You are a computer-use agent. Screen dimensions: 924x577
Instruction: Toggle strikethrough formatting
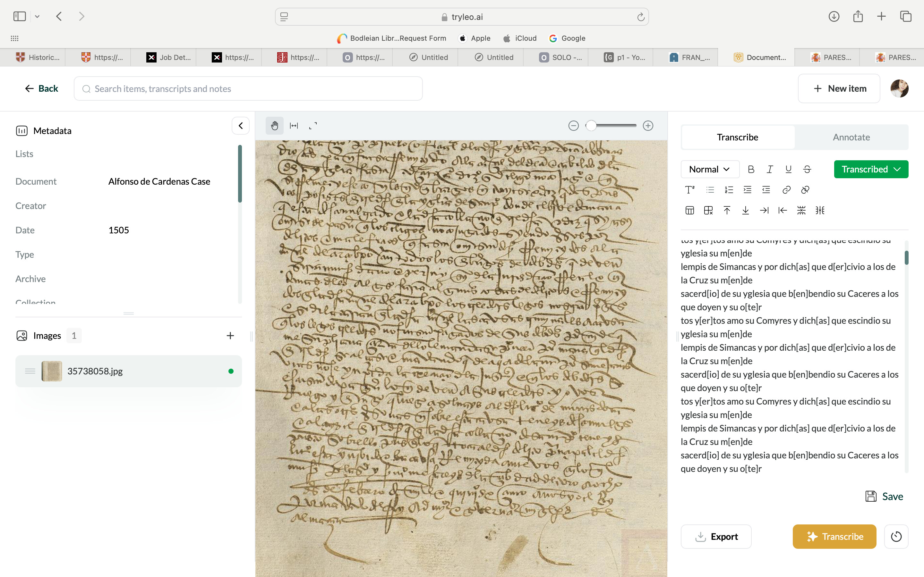pos(807,169)
